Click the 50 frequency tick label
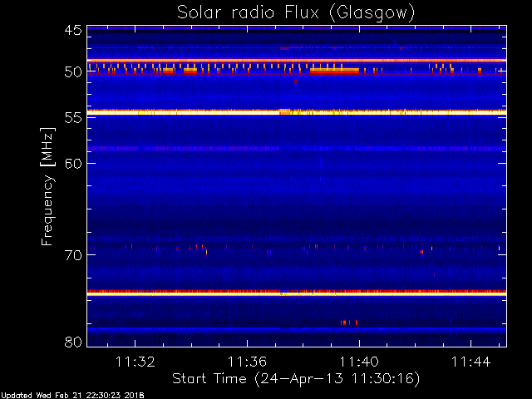The image size is (532, 399). coord(73,72)
